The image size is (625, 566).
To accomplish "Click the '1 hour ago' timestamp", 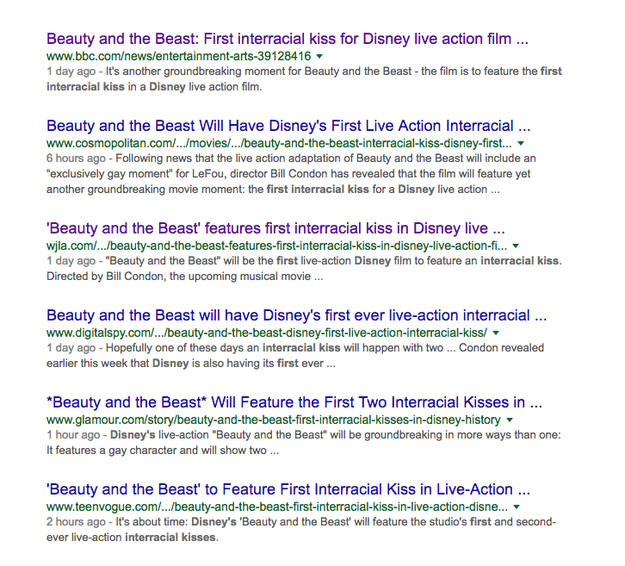I will point(73,435).
